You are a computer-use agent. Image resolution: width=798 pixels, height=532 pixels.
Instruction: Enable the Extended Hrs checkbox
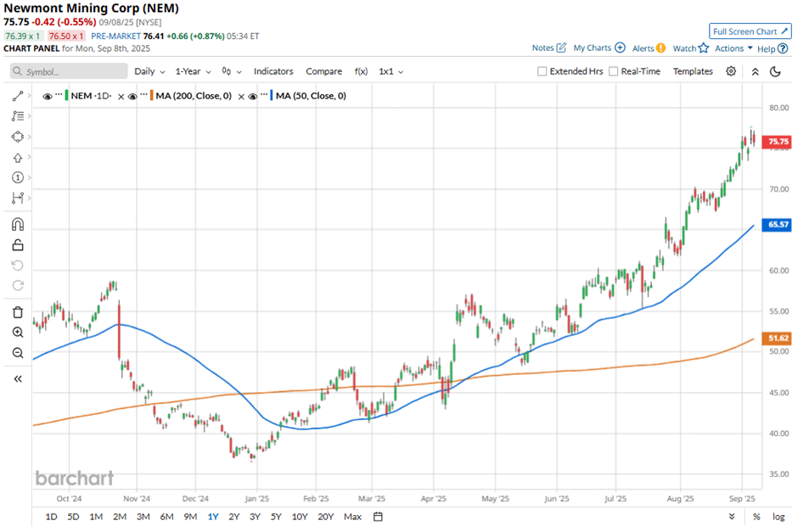click(542, 71)
